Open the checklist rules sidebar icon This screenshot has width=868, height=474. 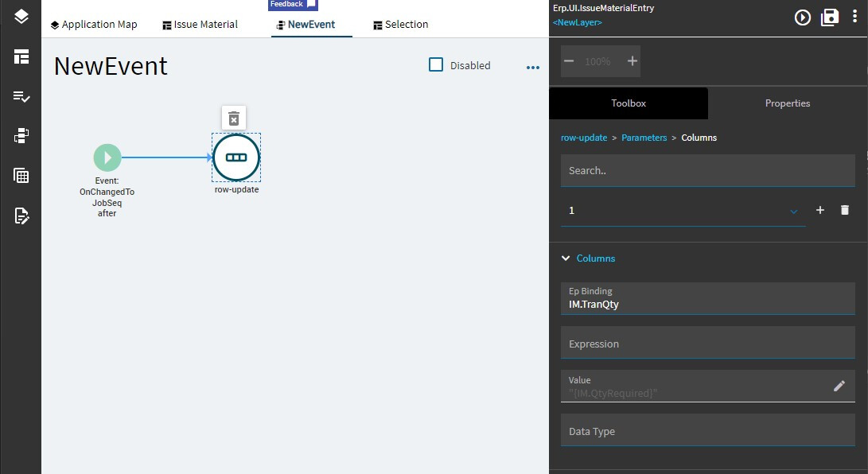click(x=21, y=97)
